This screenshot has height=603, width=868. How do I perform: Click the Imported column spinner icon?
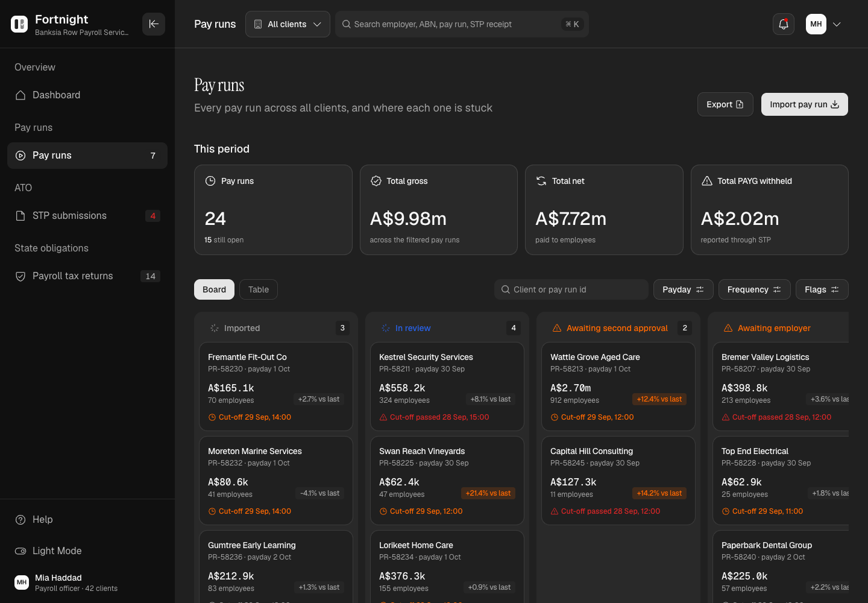(215, 328)
